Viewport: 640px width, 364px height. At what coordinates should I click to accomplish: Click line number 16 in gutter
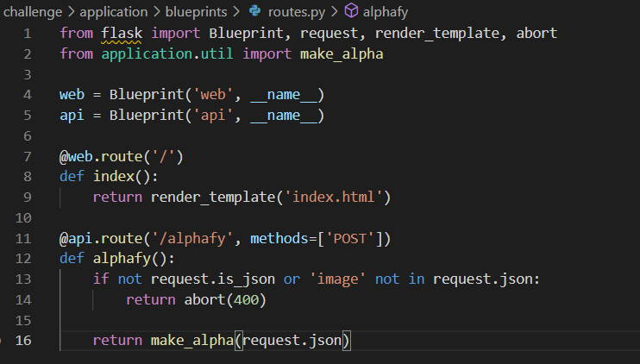(x=23, y=341)
